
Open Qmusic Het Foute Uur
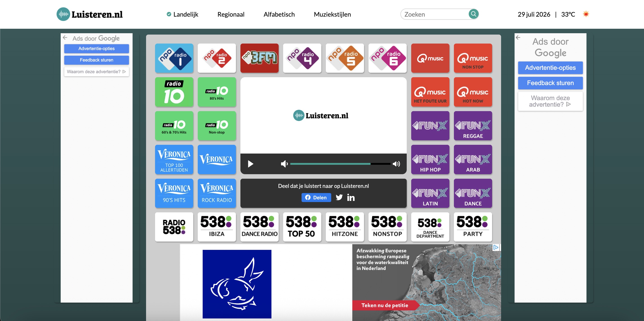coord(430,92)
